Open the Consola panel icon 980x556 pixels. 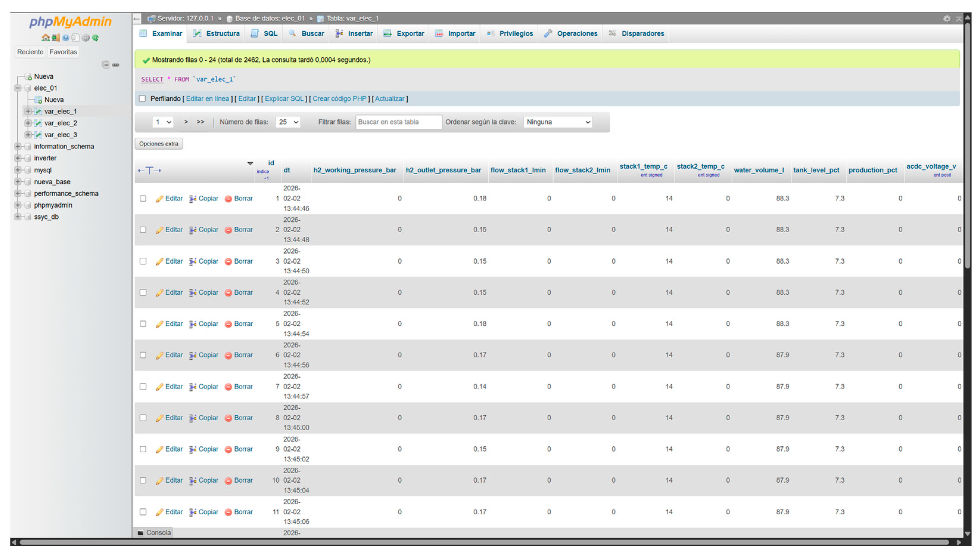pos(141,533)
